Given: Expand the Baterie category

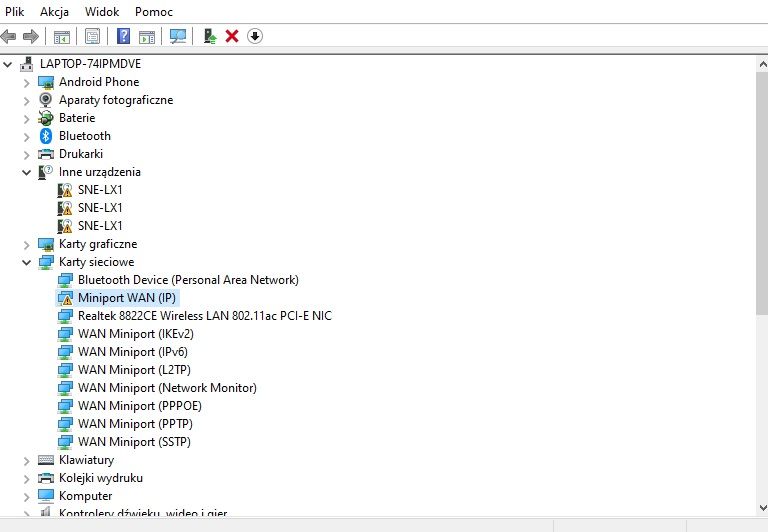Looking at the screenshot, I should pos(26,119).
